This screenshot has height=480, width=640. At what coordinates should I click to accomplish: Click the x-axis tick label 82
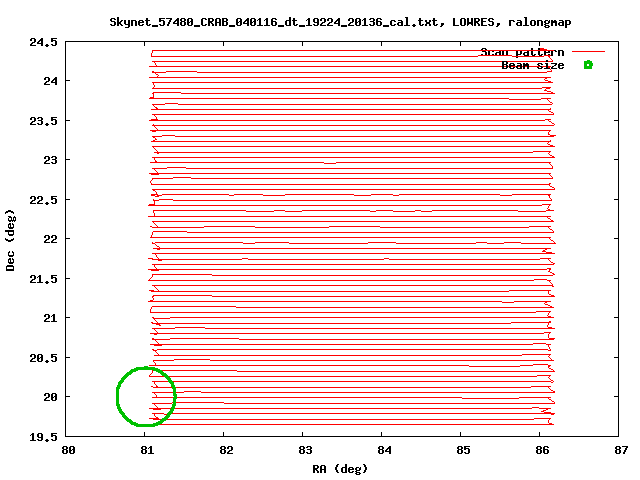(x=226, y=450)
